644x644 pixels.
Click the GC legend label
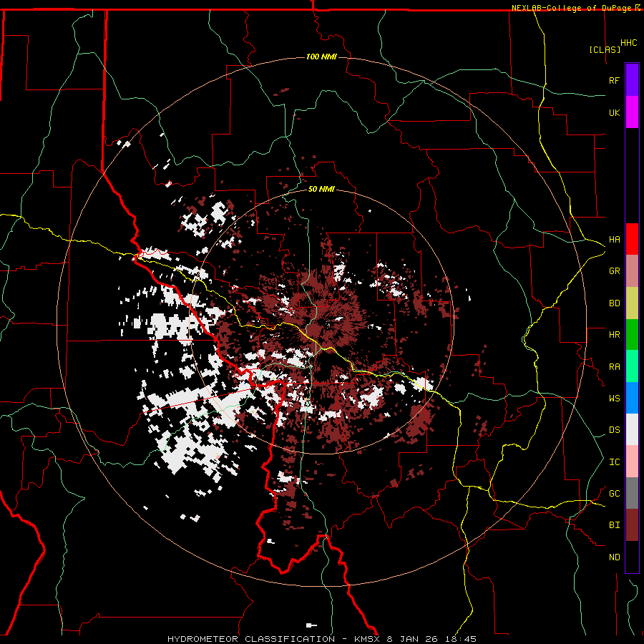coord(615,494)
